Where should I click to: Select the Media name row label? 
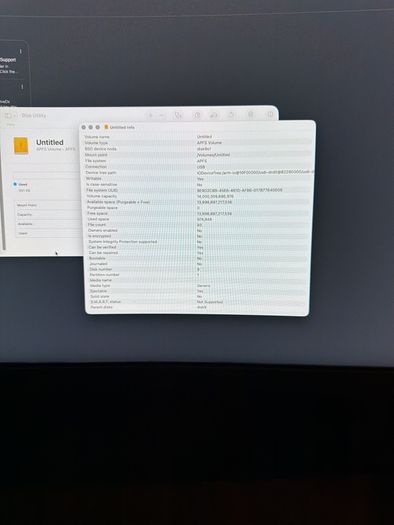[x=101, y=280]
